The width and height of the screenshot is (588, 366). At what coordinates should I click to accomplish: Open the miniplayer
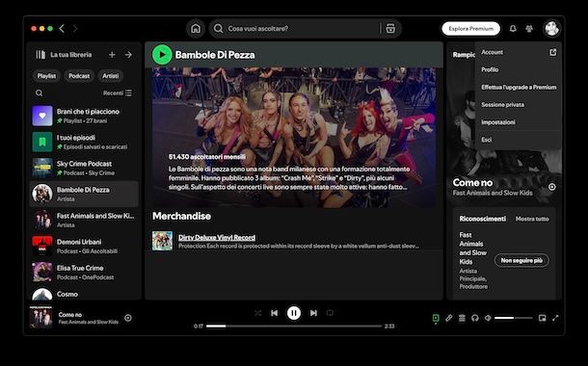tap(543, 318)
